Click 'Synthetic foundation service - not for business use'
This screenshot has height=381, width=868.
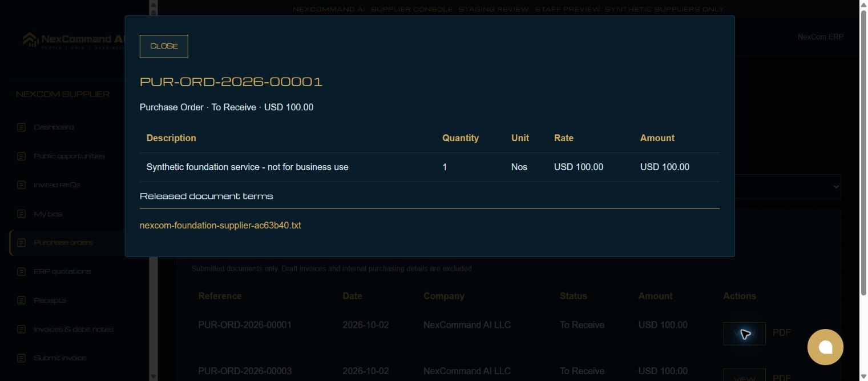click(247, 167)
